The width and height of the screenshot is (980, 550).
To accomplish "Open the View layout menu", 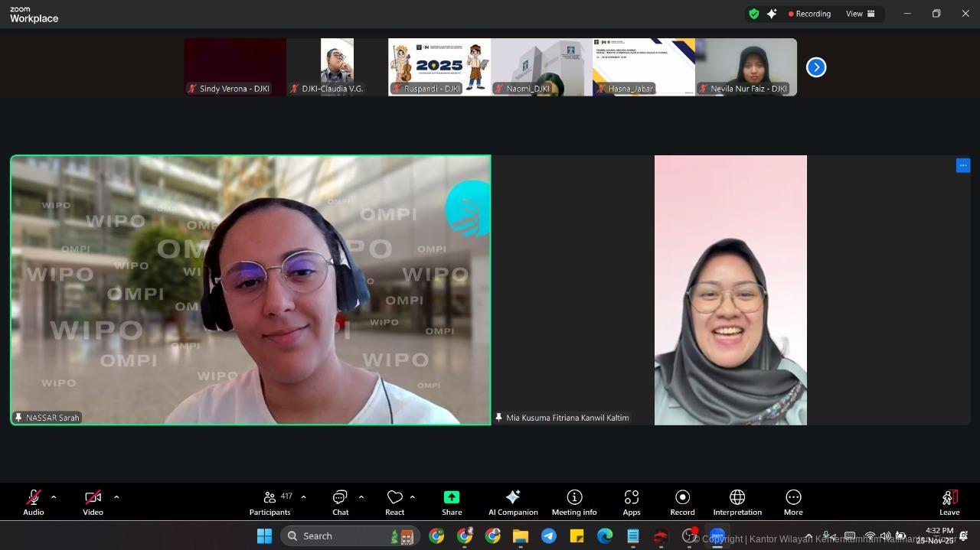I will [860, 14].
